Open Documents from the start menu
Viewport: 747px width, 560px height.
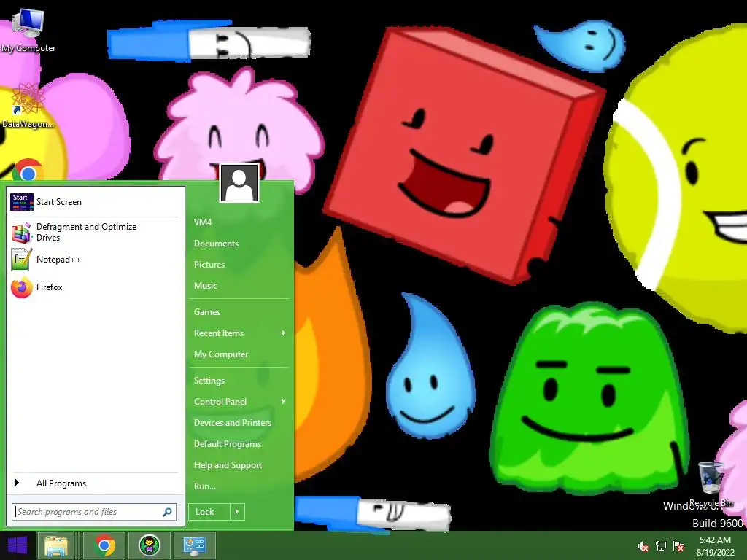point(216,244)
